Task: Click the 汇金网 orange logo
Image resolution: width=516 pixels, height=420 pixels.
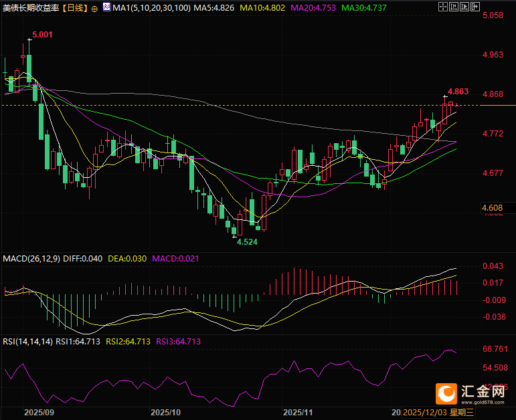Action: pos(446,394)
